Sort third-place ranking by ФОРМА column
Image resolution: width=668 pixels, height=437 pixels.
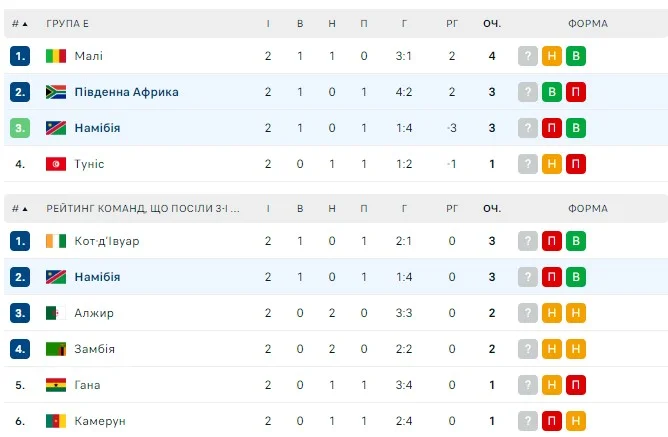tap(588, 208)
